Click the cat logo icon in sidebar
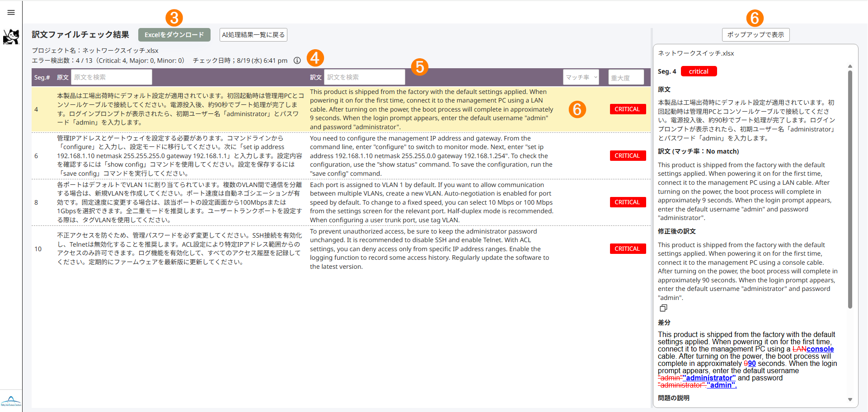 point(11,37)
